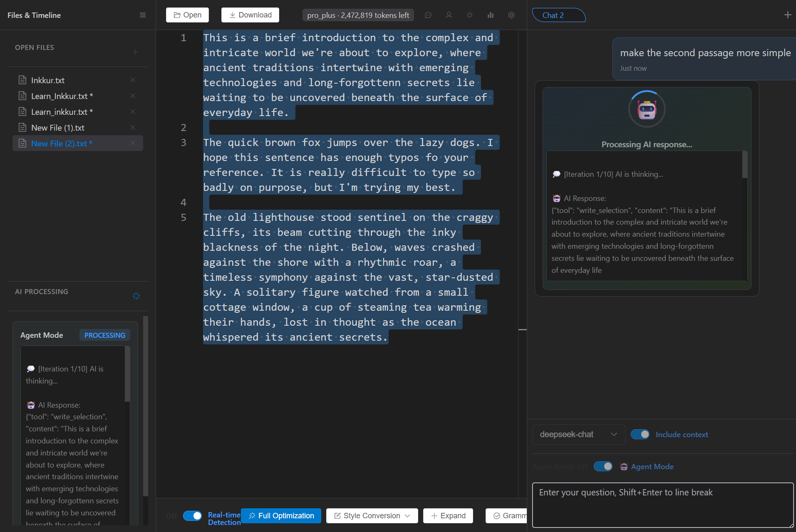The width and height of the screenshot is (796, 532).
Task: Open Learn_inkkur.txt lowercase file entry
Action: (78, 111)
